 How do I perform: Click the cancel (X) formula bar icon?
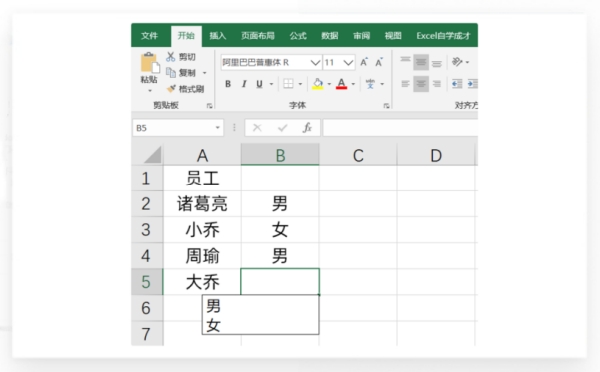pyautogui.click(x=257, y=128)
